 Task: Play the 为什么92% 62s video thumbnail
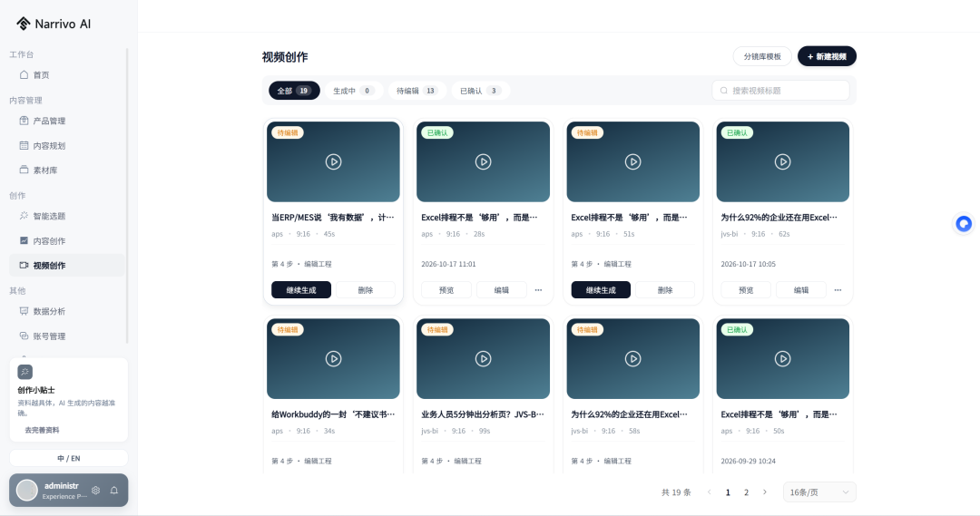pos(782,161)
